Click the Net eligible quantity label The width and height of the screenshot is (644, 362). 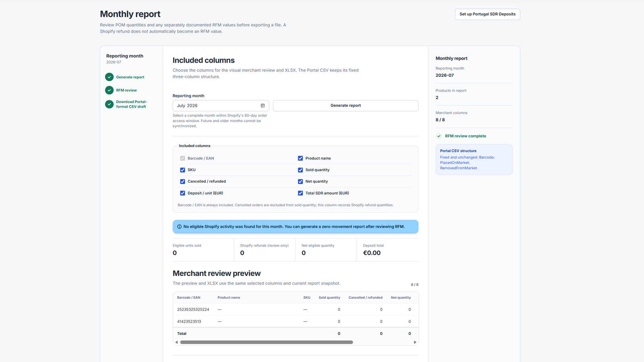(318, 245)
